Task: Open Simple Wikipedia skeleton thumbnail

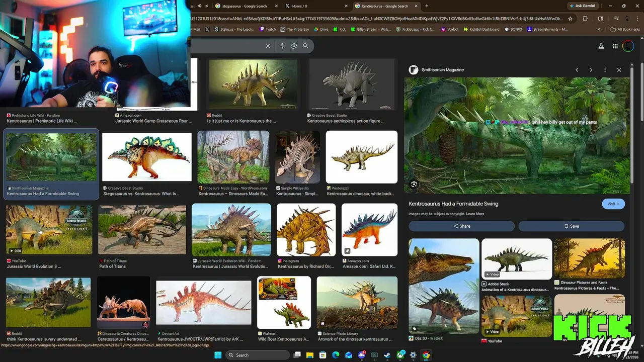Action: coord(297,157)
